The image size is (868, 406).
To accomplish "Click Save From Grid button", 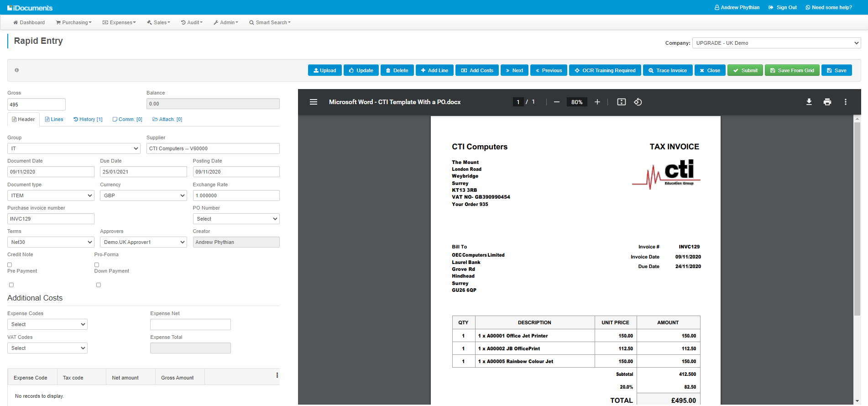I will (x=792, y=70).
